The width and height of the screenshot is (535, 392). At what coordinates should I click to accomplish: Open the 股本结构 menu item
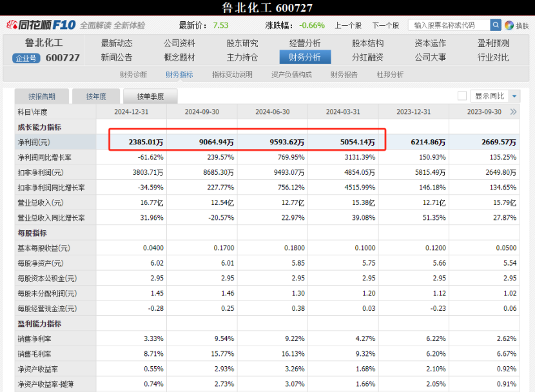point(367,43)
